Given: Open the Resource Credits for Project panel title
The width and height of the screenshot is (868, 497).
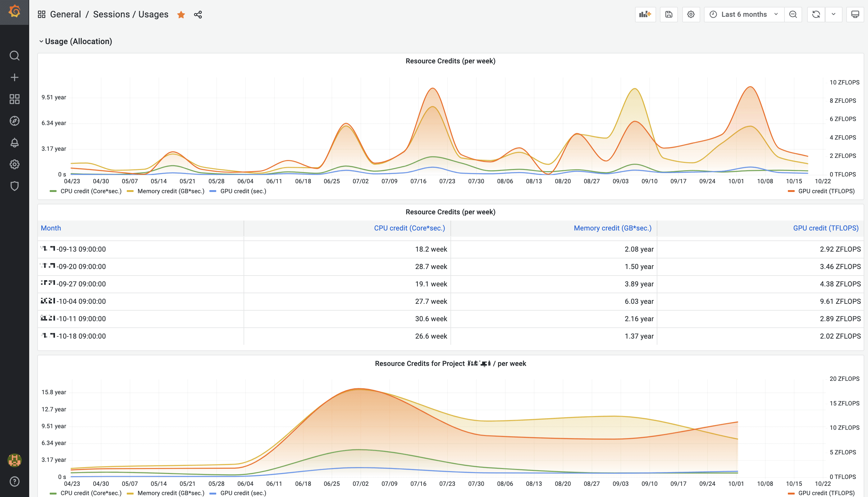Looking at the screenshot, I should click(450, 363).
